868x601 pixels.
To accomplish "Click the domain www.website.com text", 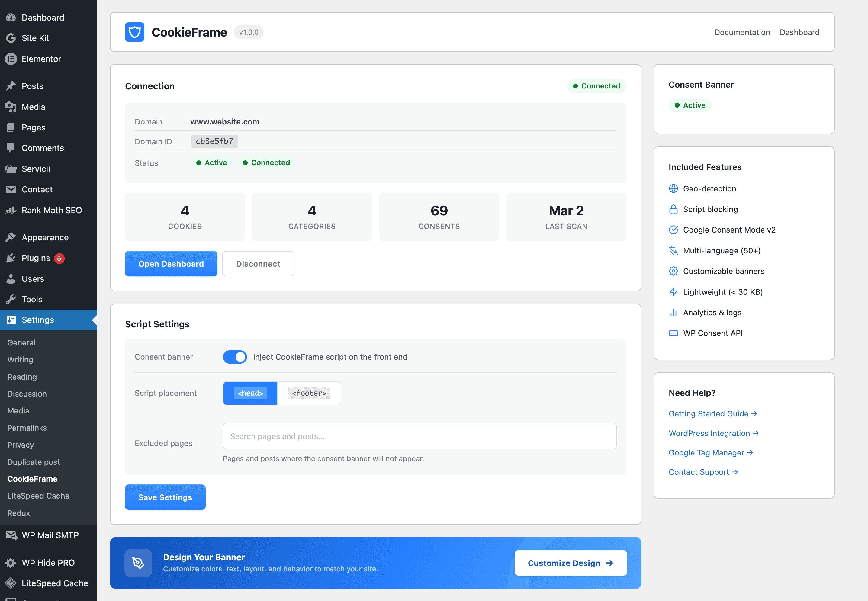I will [x=225, y=122].
